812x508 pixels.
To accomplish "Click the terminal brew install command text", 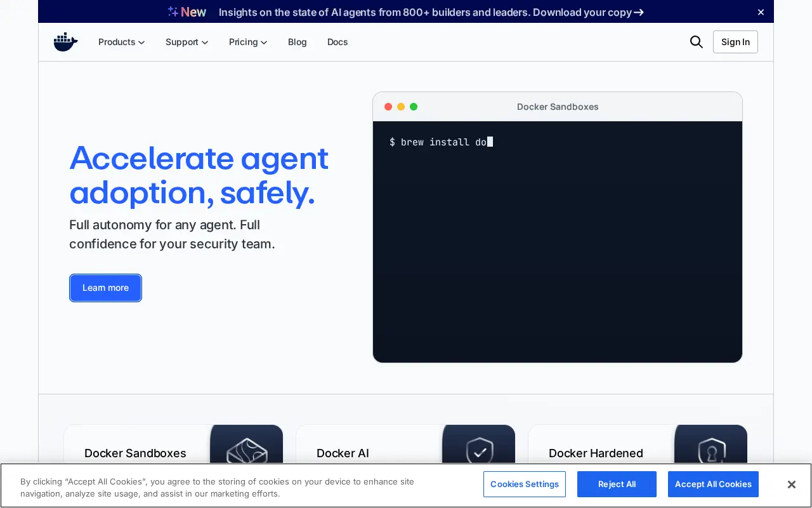I will [x=441, y=142].
